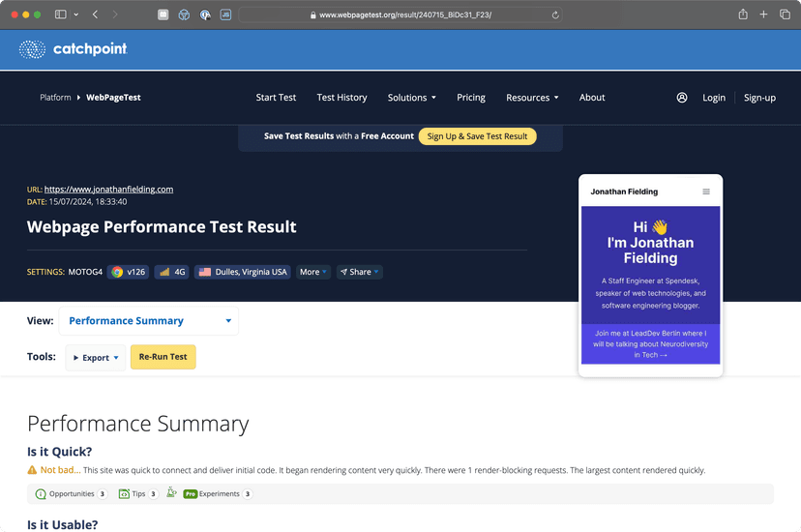801x532 pixels.
Task: Open the Test History menu item
Action: (x=341, y=98)
